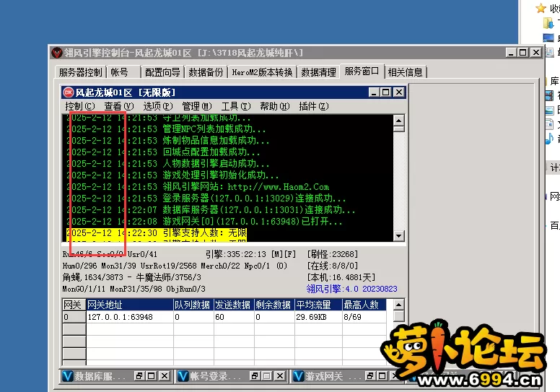Open the 配置向导 tab

[162, 72]
